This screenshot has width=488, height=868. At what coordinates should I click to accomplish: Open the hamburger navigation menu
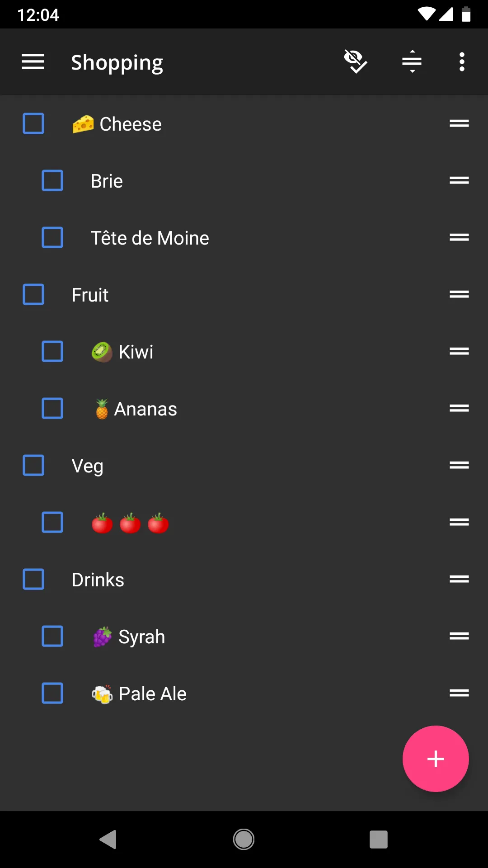tap(33, 61)
